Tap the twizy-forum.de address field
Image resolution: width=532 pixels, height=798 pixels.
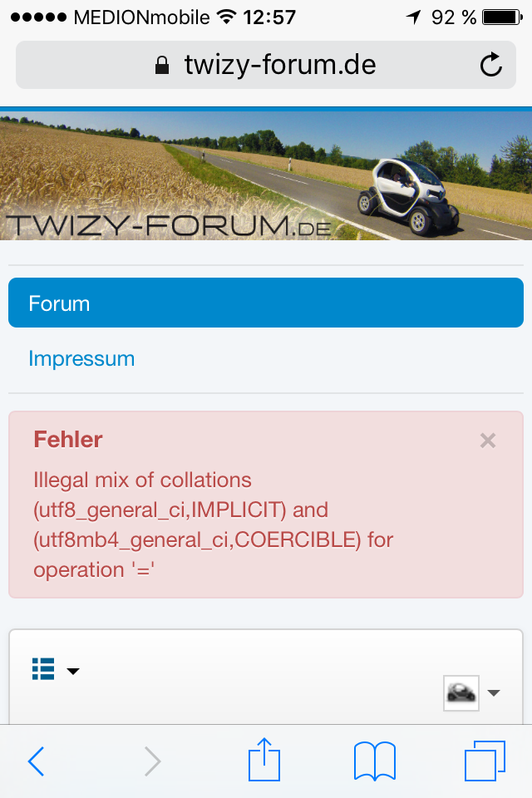coord(279,65)
